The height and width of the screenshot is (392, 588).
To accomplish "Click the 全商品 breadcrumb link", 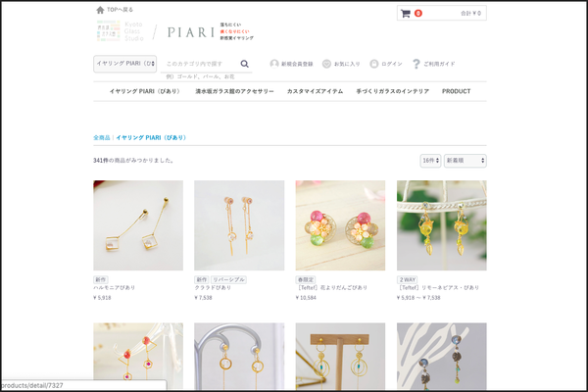I will pos(102,137).
